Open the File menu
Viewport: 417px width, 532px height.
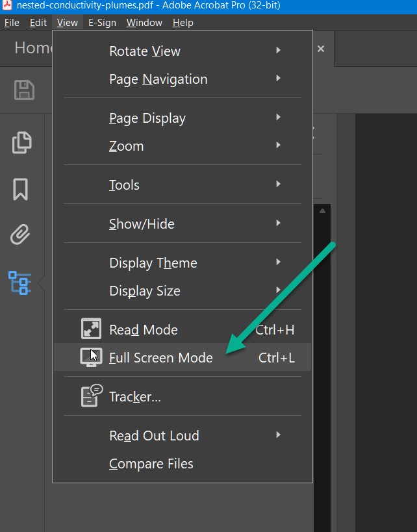coord(12,23)
